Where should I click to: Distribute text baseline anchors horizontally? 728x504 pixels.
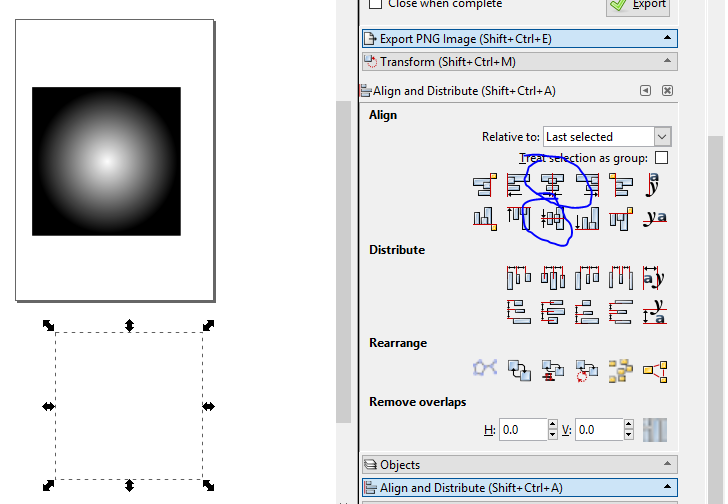[654, 278]
